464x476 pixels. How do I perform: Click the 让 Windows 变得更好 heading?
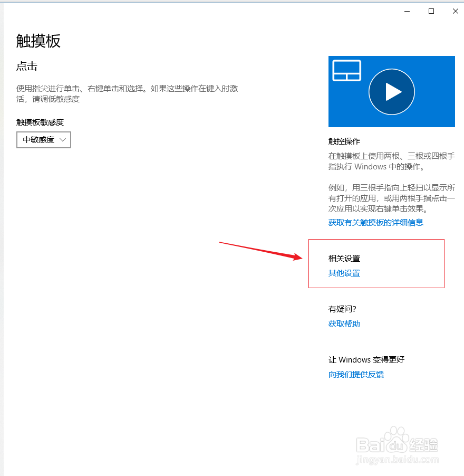(365, 359)
